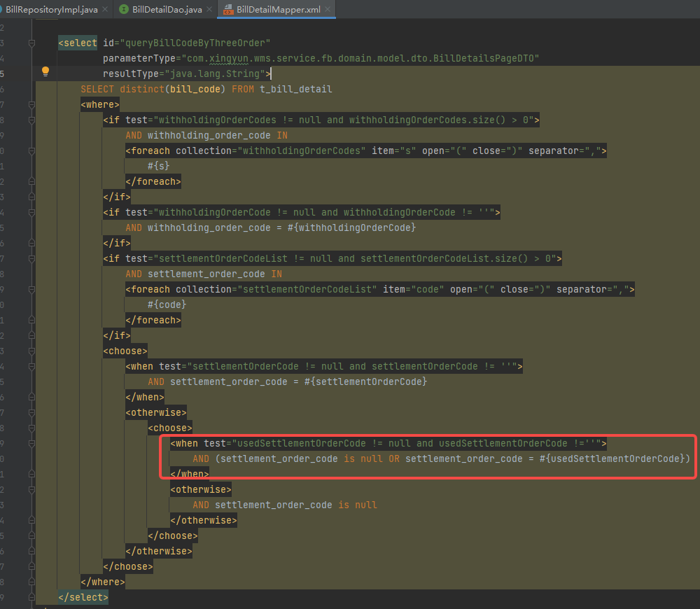Screen dimensions: 700x609
Task: Click fold end marker at closing where tag
Action: tap(31, 582)
